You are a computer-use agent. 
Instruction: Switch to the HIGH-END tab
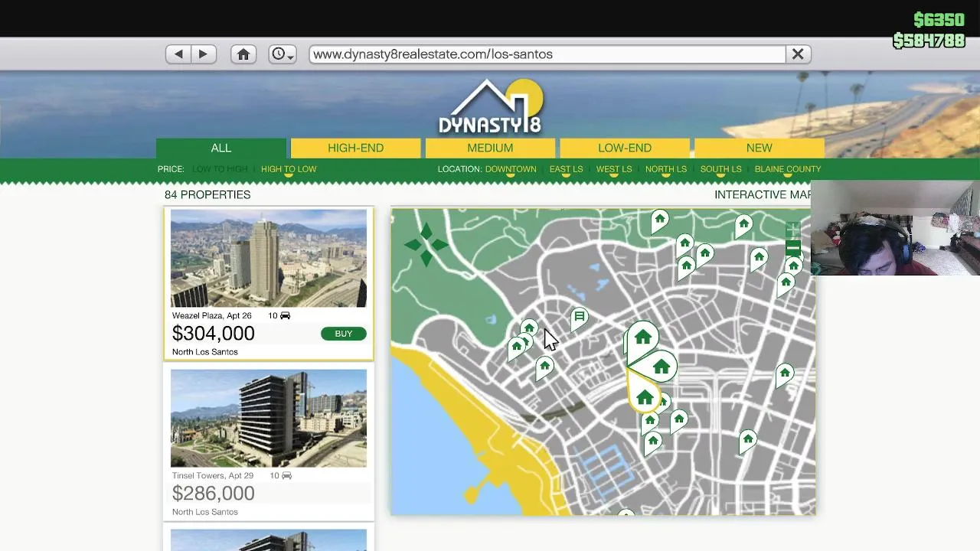click(x=356, y=148)
